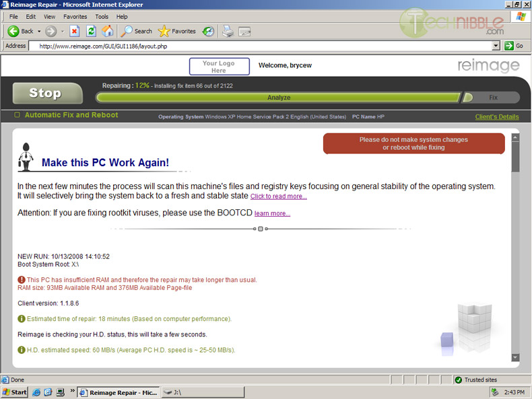
Task: Open the Forward button history dropdown arrow
Action: point(63,31)
